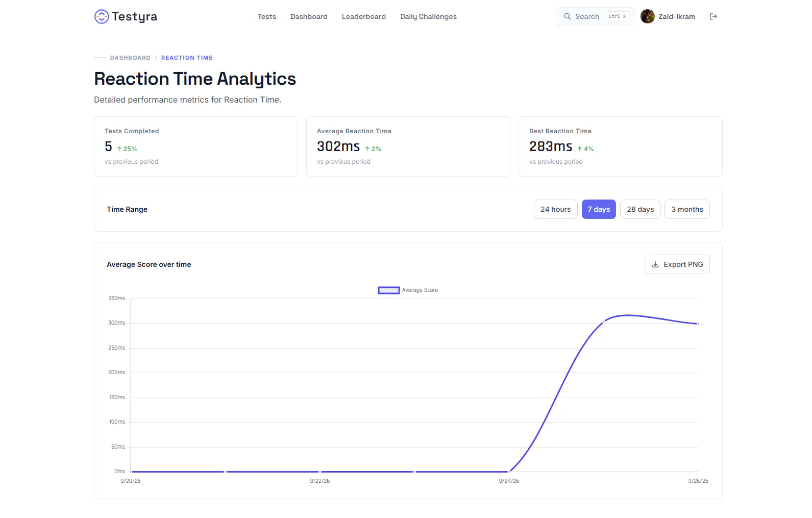
Task: Click the DASHBOARD breadcrumb link
Action: tap(130, 58)
